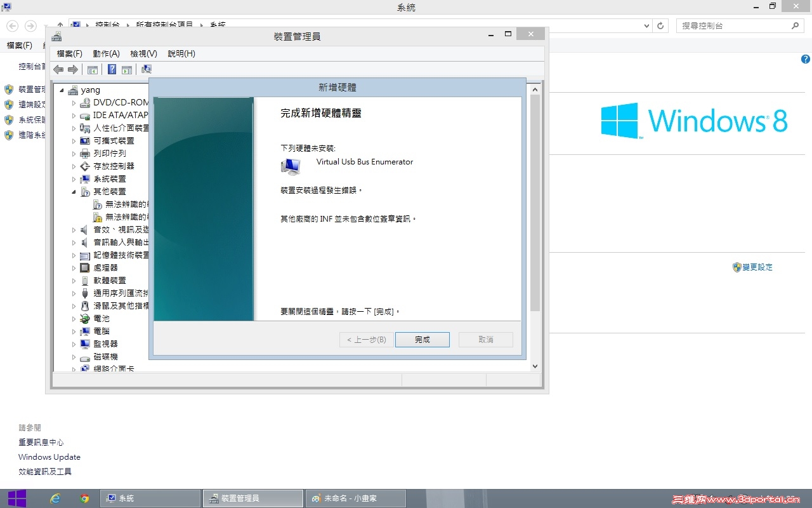Open the System address bar dropdown arrow
Screen dimensions: 812x508
click(646, 26)
